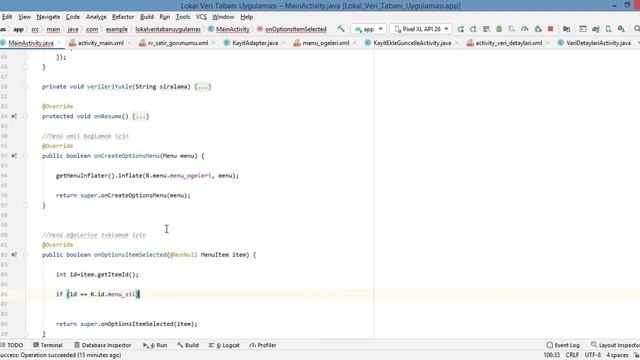Click the {...} placeholder after verileriYukle
This screenshot has width=640, height=360.
203,87
